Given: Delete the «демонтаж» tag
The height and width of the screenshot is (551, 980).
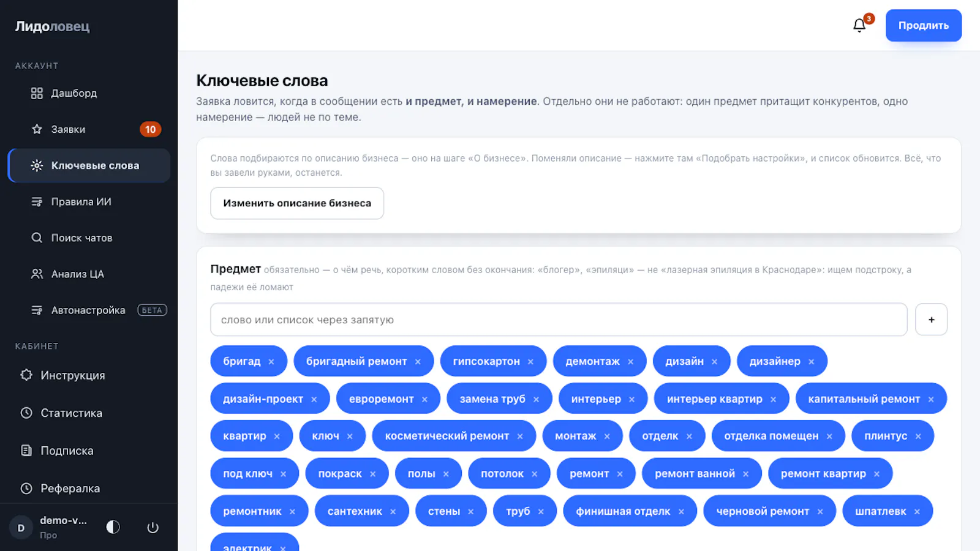Looking at the screenshot, I should (630, 362).
